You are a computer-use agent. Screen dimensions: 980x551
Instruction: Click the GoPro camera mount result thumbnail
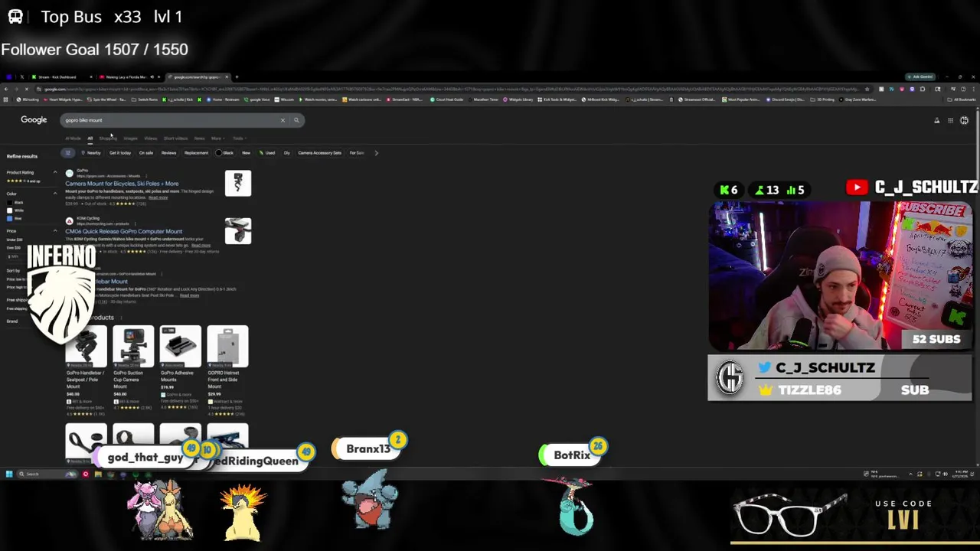pyautogui.click(x=238, y=183)
